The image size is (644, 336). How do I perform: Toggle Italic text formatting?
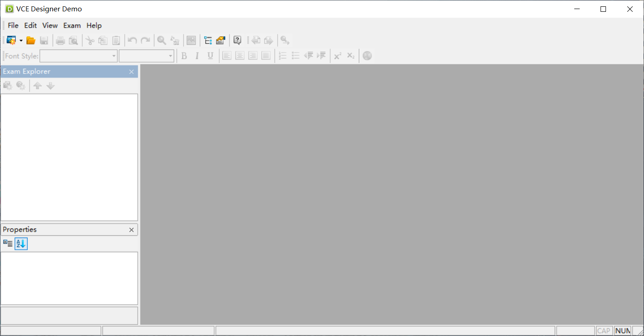(197, 55)
